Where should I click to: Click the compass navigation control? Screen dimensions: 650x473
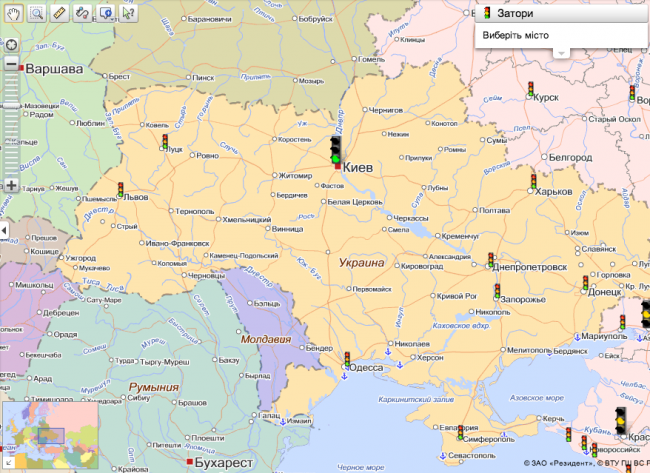click(11, 44)
